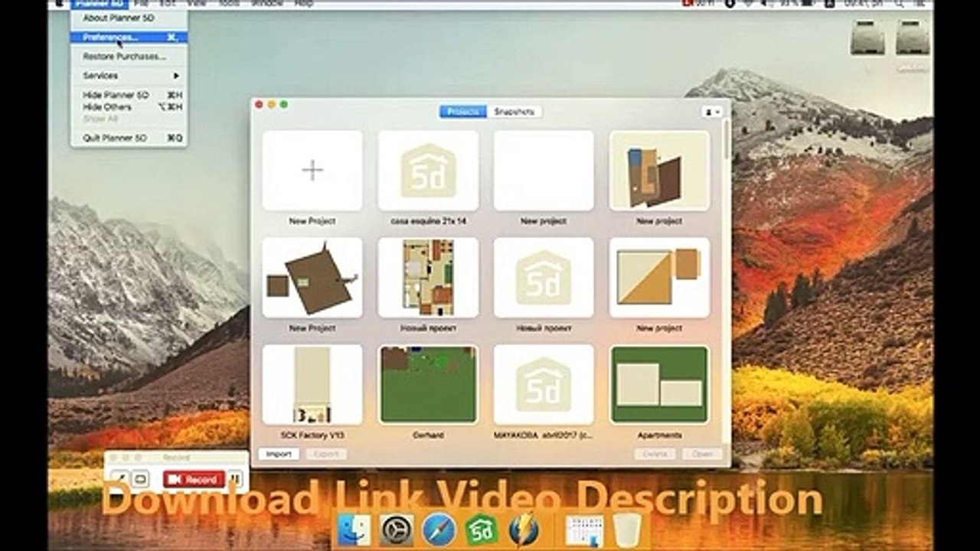Switch to the Projects tab
The width and height of the screenshot is (980, 551).
tap(463, 112)
